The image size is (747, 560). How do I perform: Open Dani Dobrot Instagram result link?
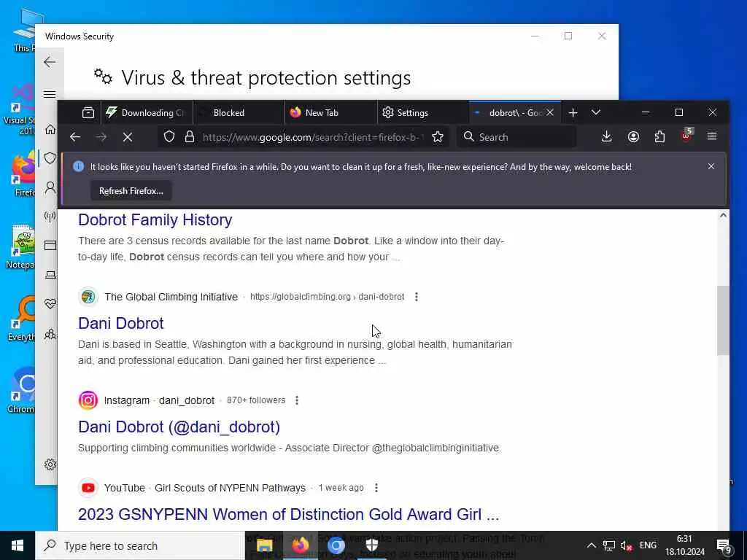pyautogui.click(x=179, y=427)
